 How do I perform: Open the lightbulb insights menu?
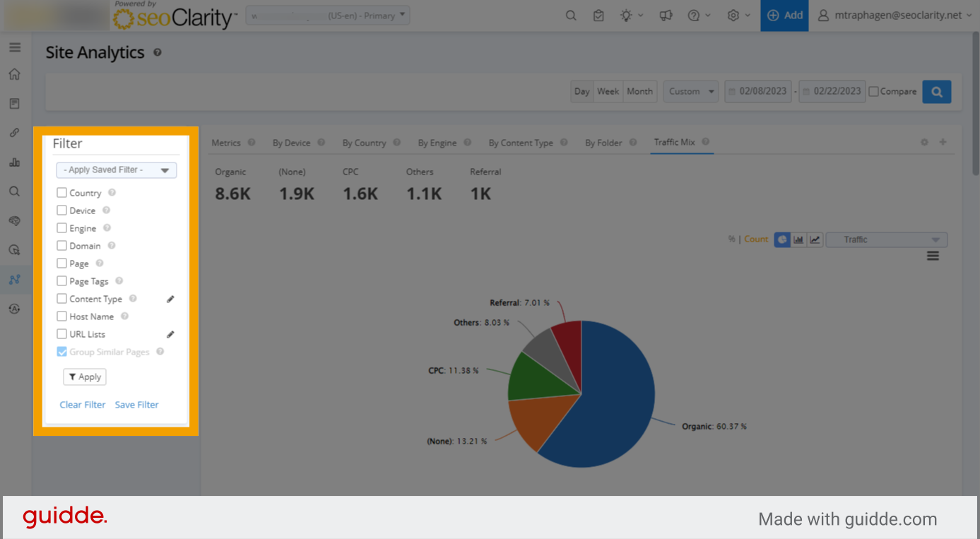tap(631, 16)
